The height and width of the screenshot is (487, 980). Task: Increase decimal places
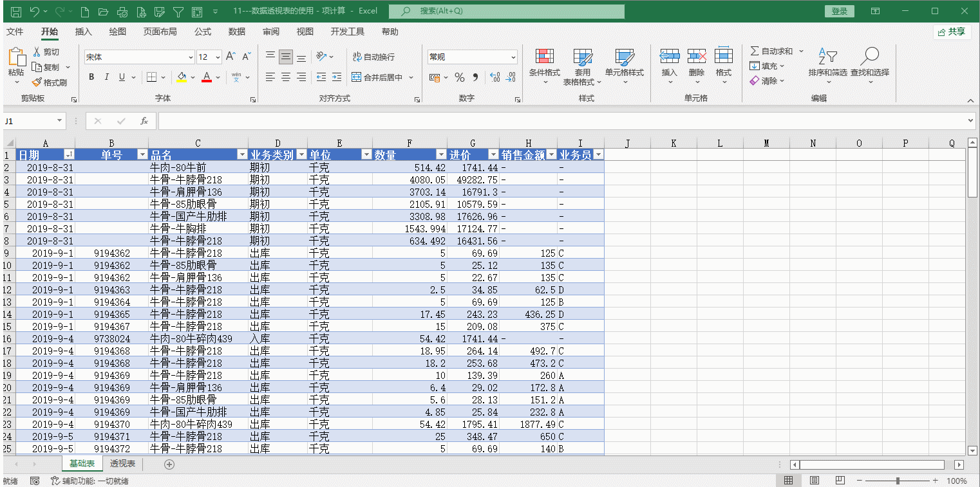tap(495, 77)
